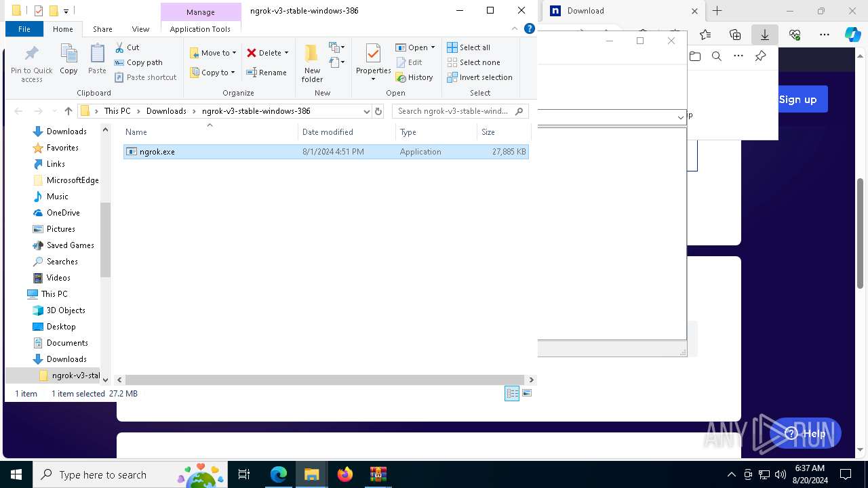868x488 pixels.
Task: Switch to the View ribbon tab
Action: click(140, 29)
